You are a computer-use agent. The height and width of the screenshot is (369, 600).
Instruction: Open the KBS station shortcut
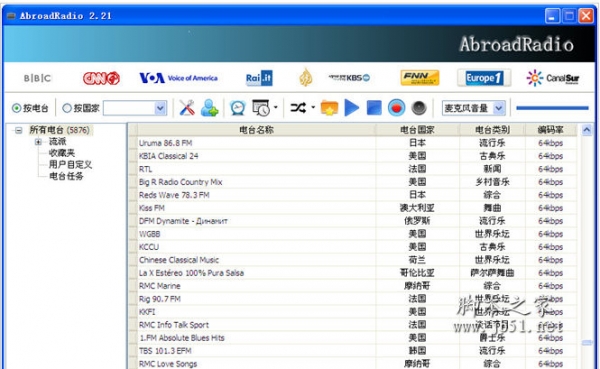349,78
